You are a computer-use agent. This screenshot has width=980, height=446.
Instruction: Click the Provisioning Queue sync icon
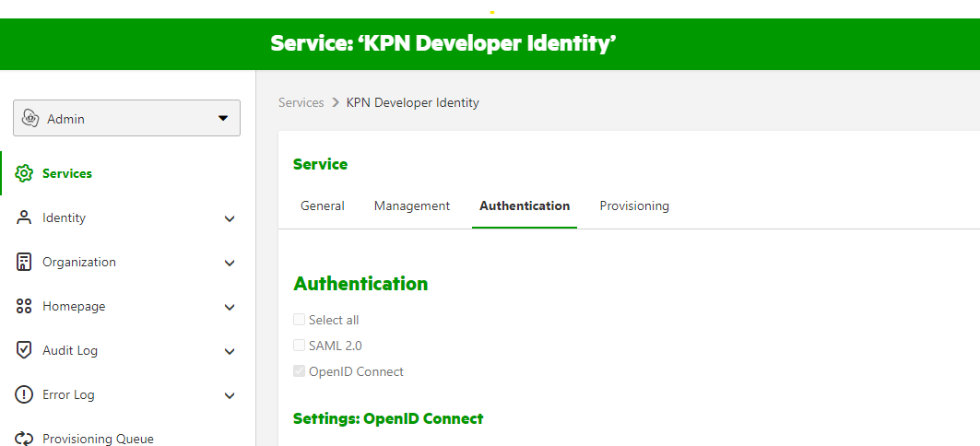click(x=24, y=439)
